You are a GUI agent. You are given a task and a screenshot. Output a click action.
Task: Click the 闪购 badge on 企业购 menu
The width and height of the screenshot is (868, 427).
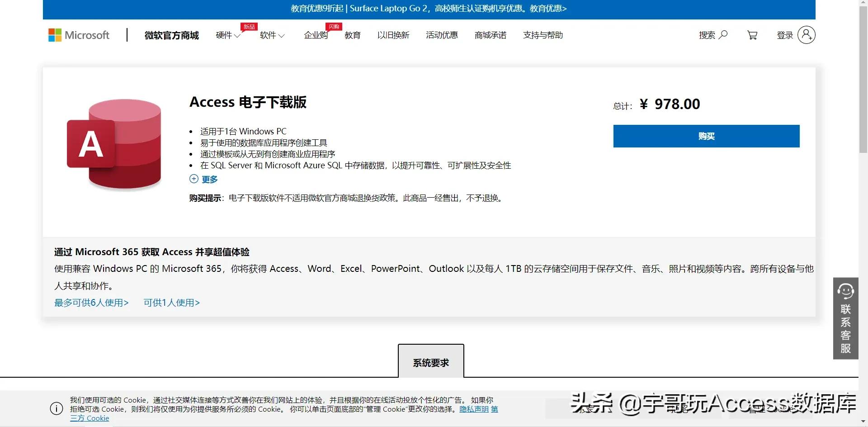coord(334,27)
